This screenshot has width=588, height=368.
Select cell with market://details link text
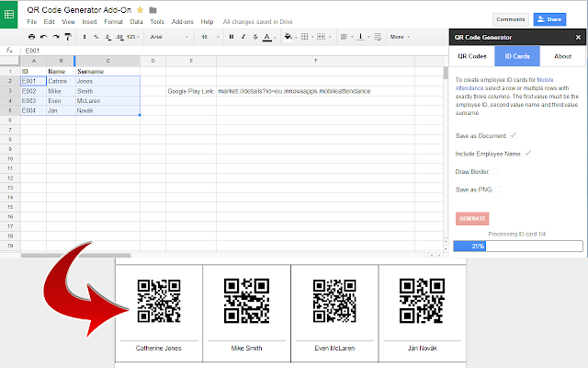click(x=315, y=91)
